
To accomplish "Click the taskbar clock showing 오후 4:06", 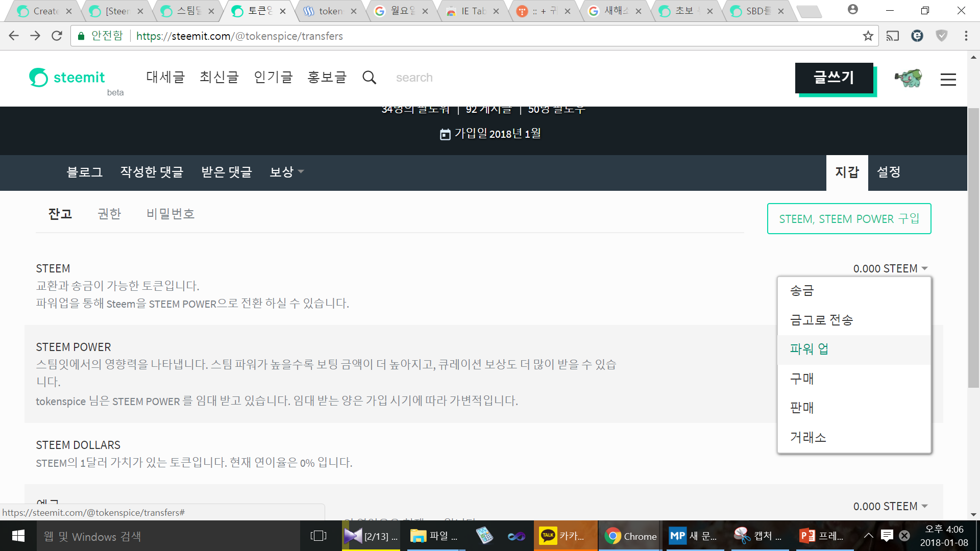I will point(944,536).
